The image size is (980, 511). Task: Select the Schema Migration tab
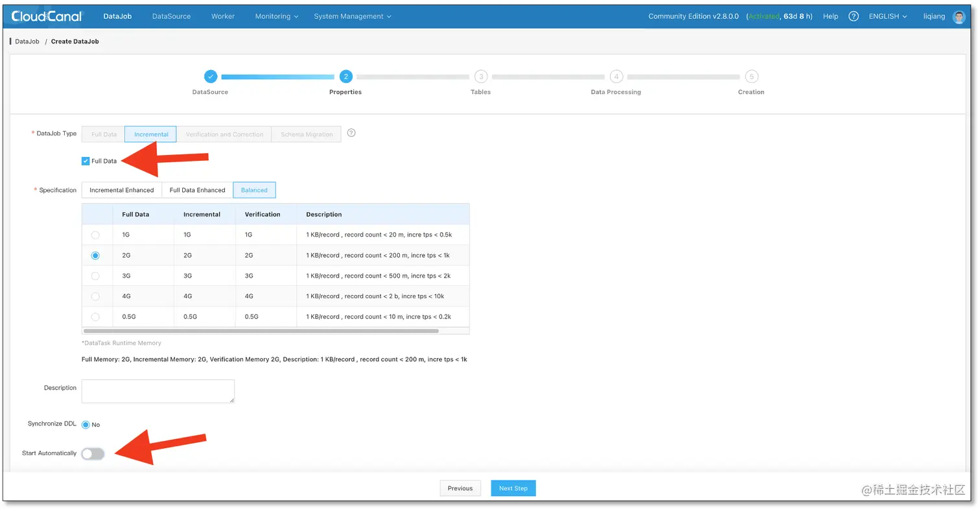tap(307, 134)
